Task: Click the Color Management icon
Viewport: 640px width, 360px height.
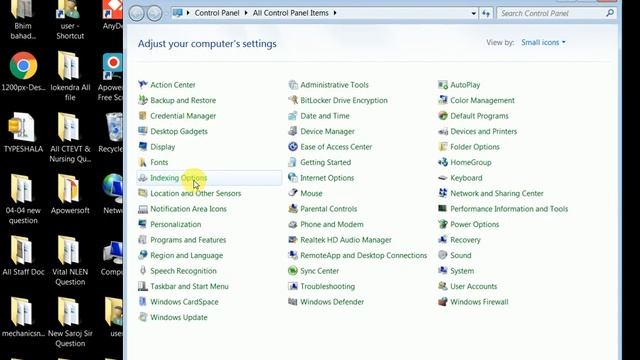Action: click(x=443, y=100)
